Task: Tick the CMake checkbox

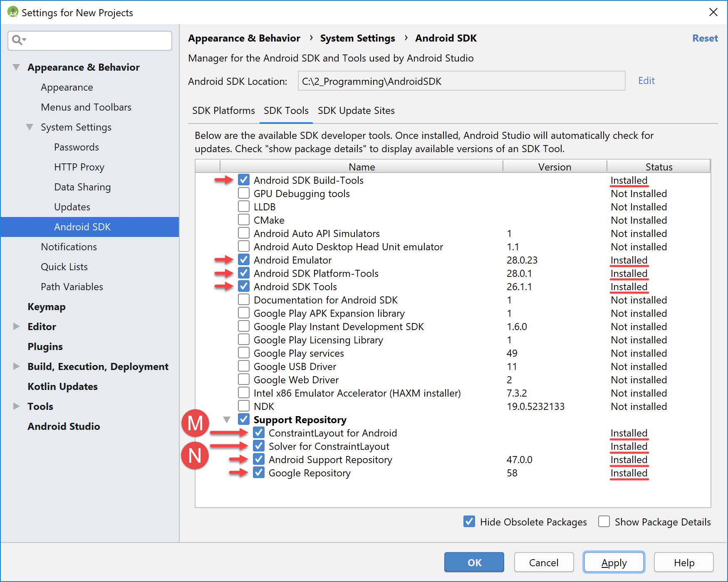Action: coord(244,220)
